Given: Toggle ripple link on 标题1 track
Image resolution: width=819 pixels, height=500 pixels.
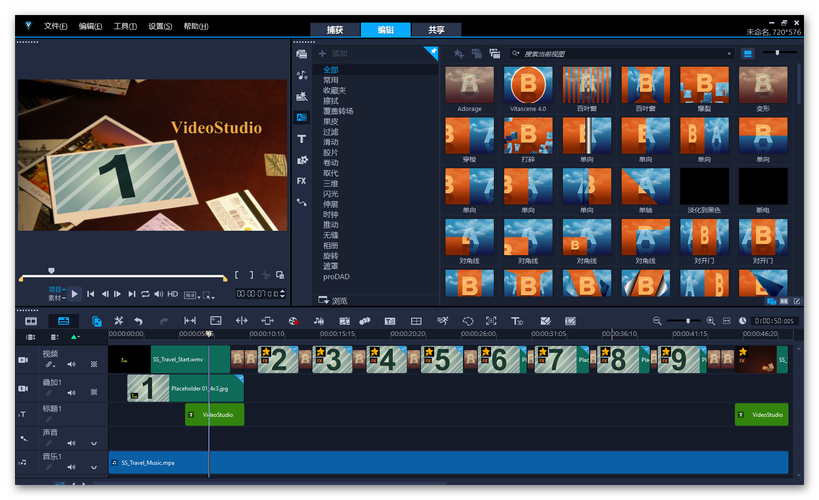Looking at the screenshot, I should point(49,419).
